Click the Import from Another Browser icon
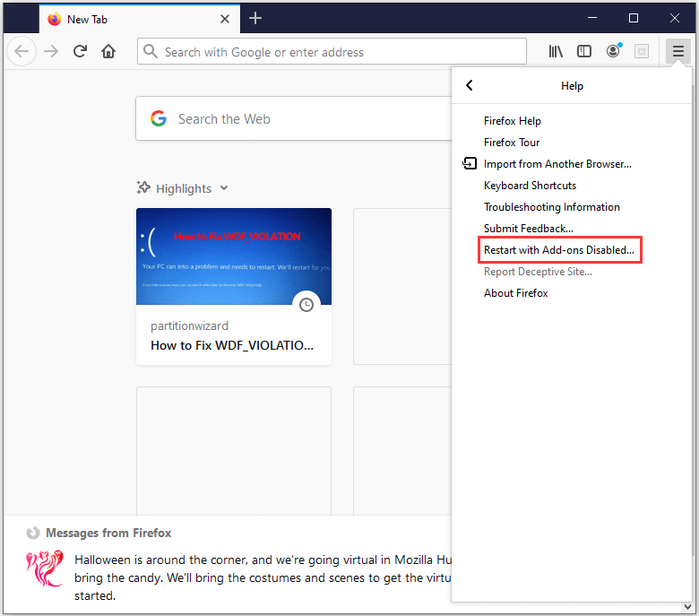Screen dimensions: 699x616 pyautogui.click(x=470, y=164)
